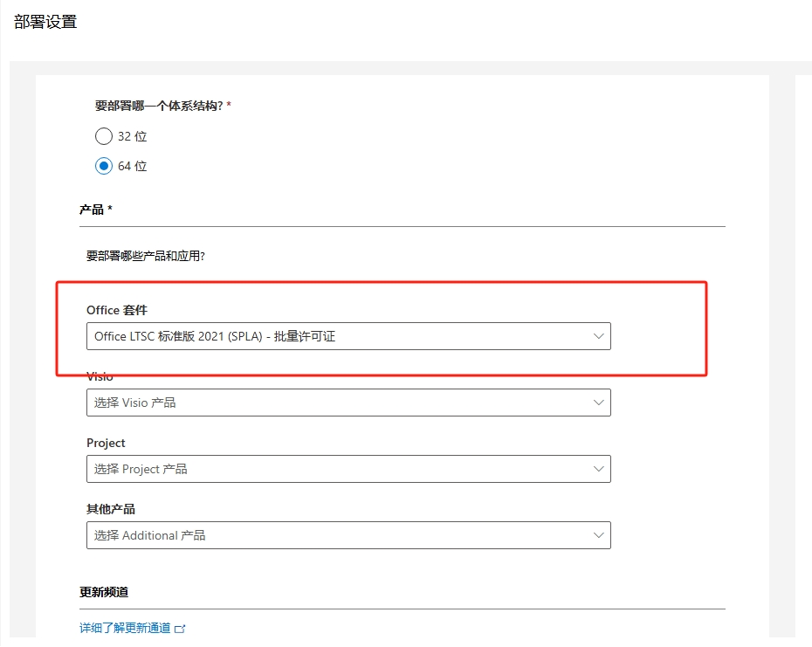Image resolution: width=812 pixels, height=647 pixels.
Task: Select the 64 位 architecture radio button
Action: (x=104, y=166)
